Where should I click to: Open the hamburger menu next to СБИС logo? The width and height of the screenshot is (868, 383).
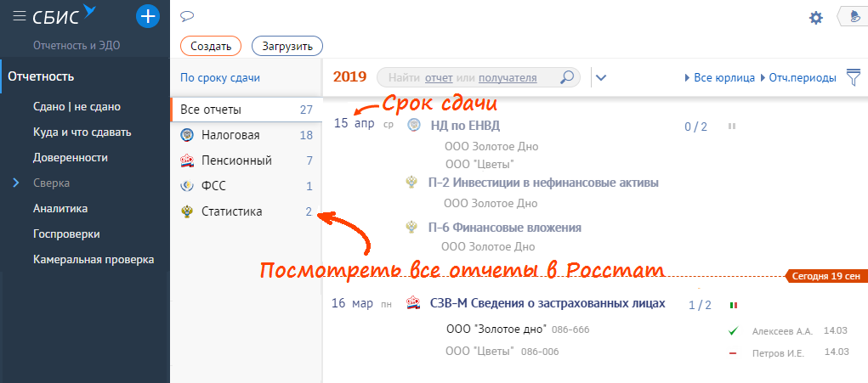[x=20, y=17]
